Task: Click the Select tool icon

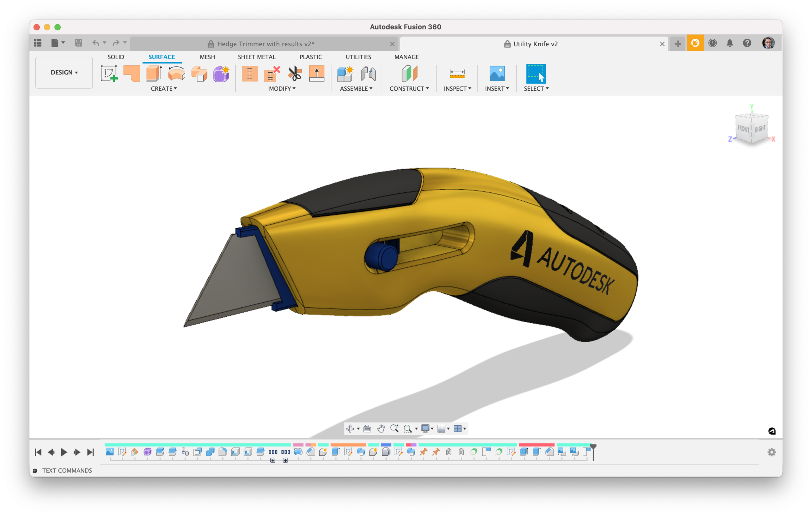Action: point(536,74)
